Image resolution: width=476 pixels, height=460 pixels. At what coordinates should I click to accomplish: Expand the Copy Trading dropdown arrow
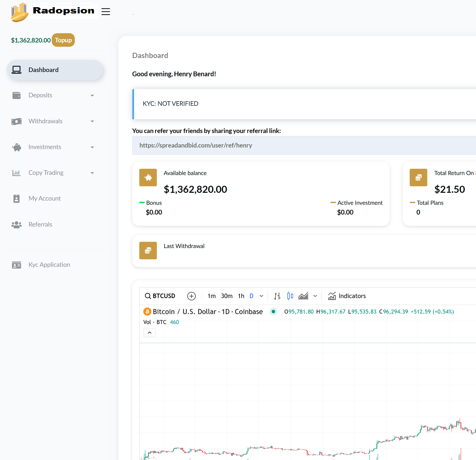tap(92, 173)
